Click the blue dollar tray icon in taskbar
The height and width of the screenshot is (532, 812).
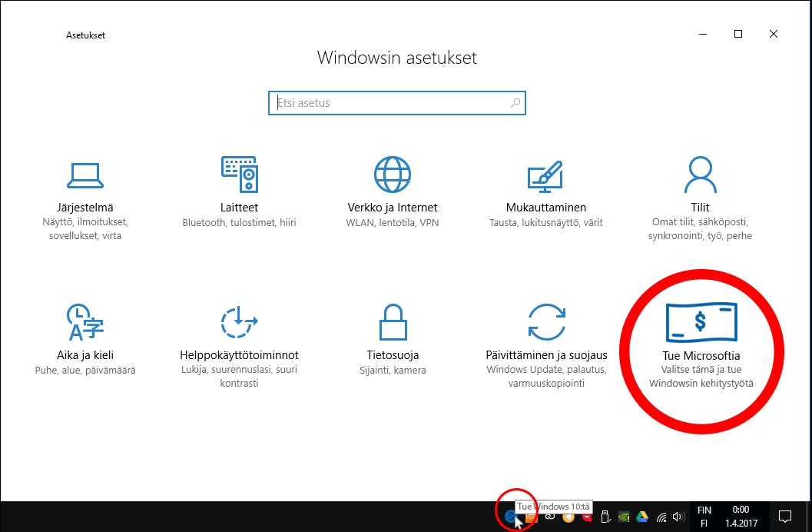510,516
